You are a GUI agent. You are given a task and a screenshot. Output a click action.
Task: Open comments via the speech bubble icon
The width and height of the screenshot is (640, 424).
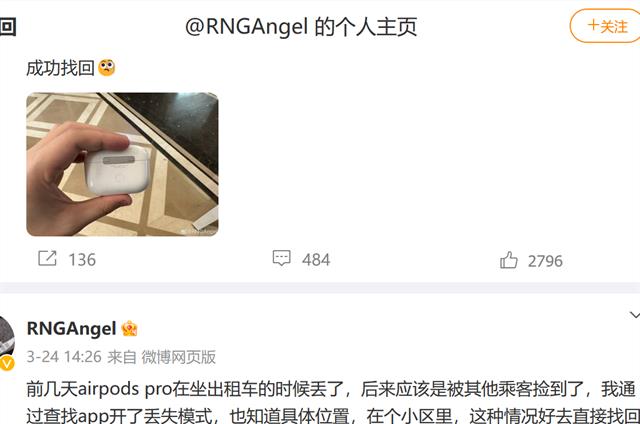tap(282, 258)
